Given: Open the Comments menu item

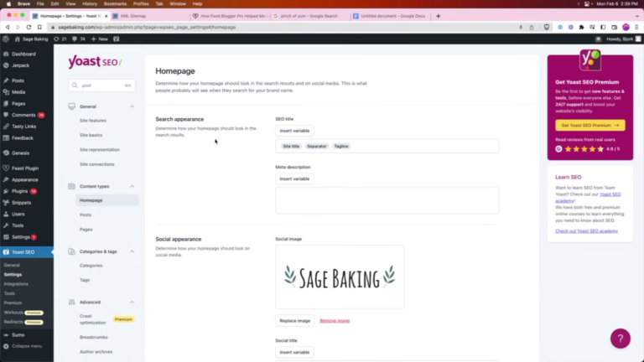Looking at the screenshot, I should pyautogui.click(x=23, y=115).
